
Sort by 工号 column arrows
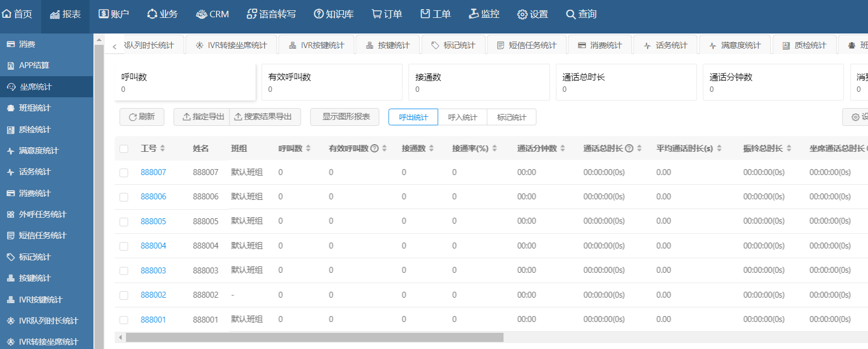163,149
